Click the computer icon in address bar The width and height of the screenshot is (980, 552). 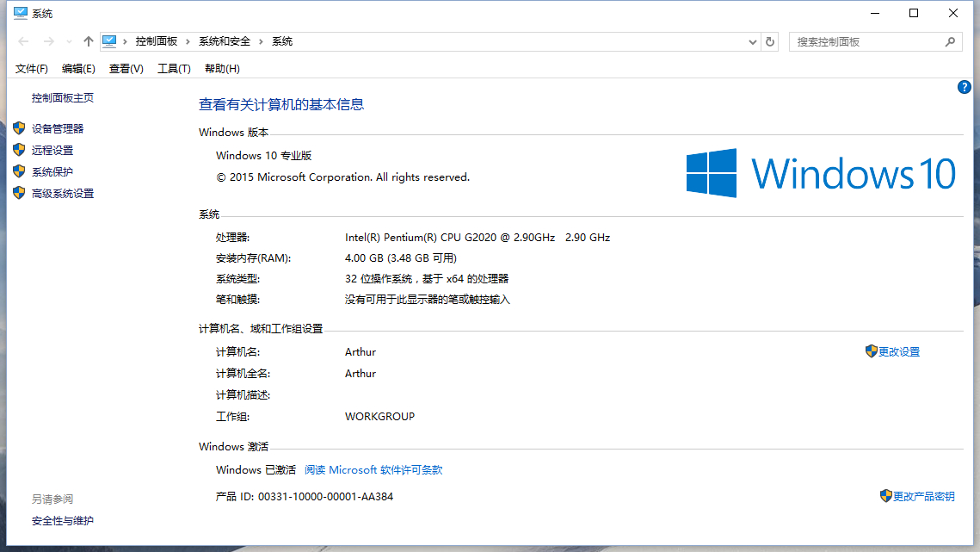tap(109, 41)
